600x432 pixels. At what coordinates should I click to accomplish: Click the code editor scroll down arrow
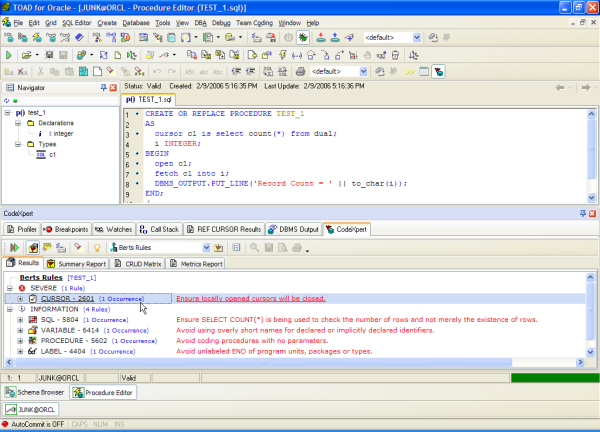coord(591,198)
